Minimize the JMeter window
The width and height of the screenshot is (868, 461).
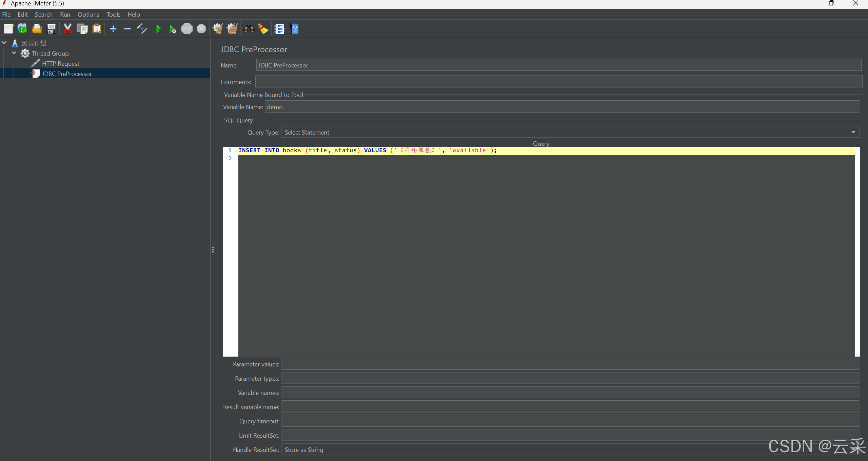(808, 3)
